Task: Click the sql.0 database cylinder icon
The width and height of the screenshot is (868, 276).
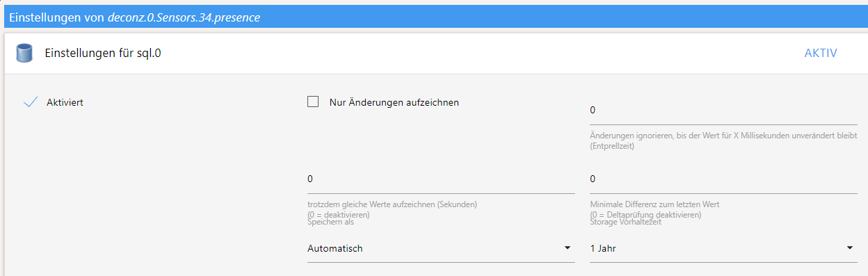Action: click(x=24, y=53)
